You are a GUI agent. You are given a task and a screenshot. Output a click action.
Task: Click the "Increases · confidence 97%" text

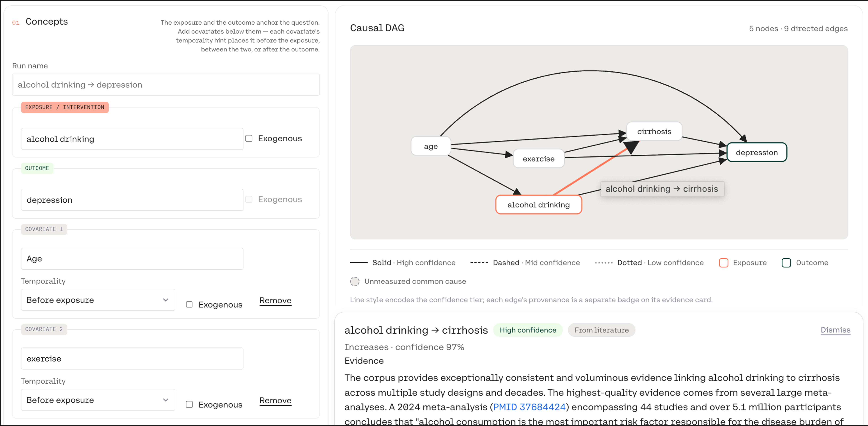(x=404, y=347)
